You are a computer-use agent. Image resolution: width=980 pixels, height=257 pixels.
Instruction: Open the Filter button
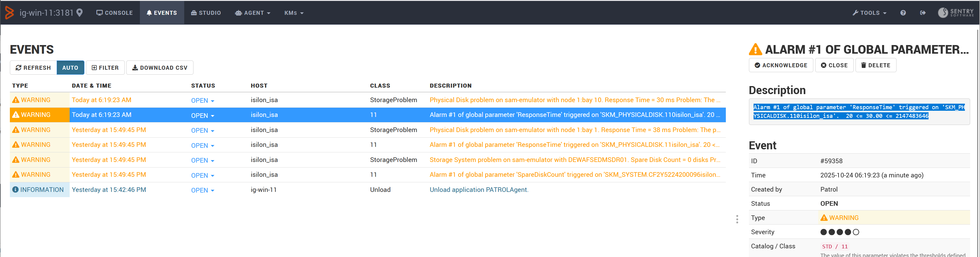[105, 67]
